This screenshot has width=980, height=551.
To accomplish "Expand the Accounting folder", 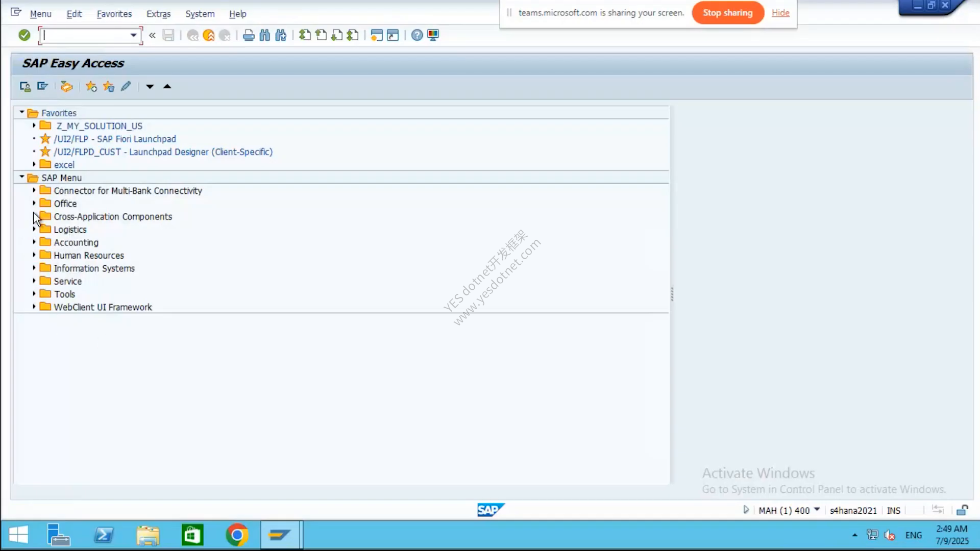I will [34, 242].
